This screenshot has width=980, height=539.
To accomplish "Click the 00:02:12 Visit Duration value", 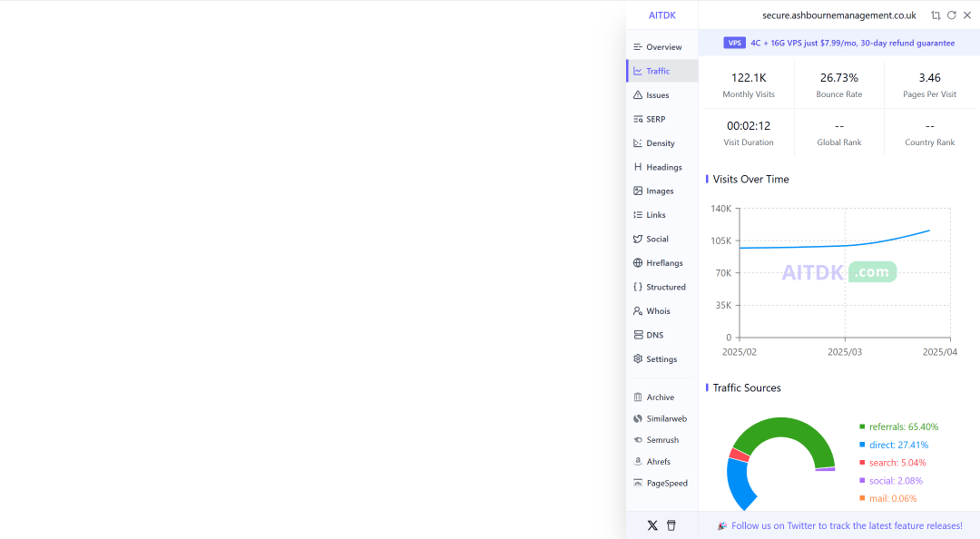I will 749,126.
